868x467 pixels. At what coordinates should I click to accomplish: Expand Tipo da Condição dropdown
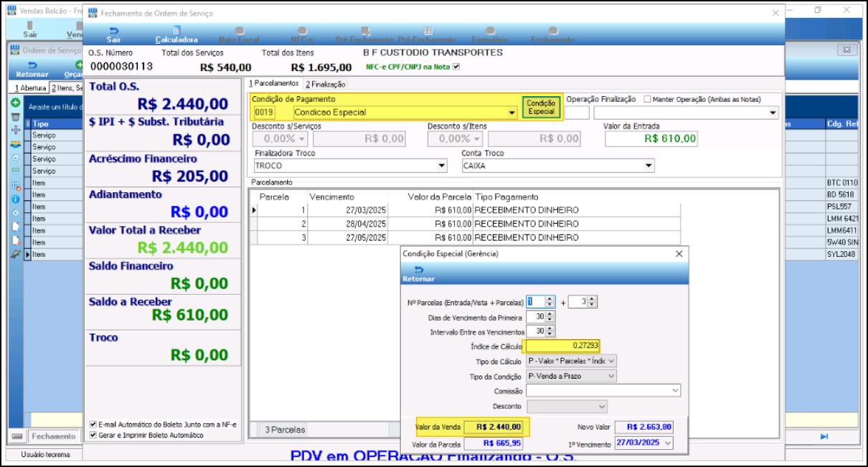click(x=611, y=376)
